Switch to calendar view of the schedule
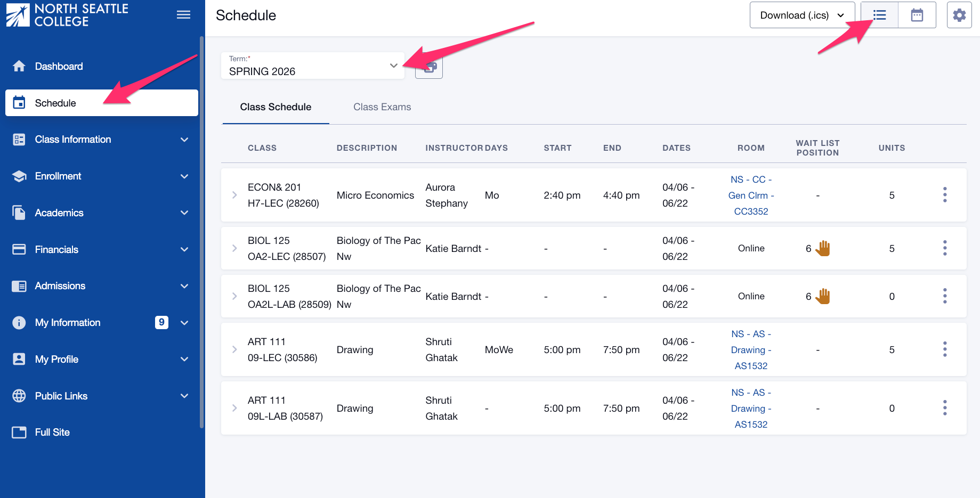The height and width of the screenshot is (498, 980). [917, 15]
